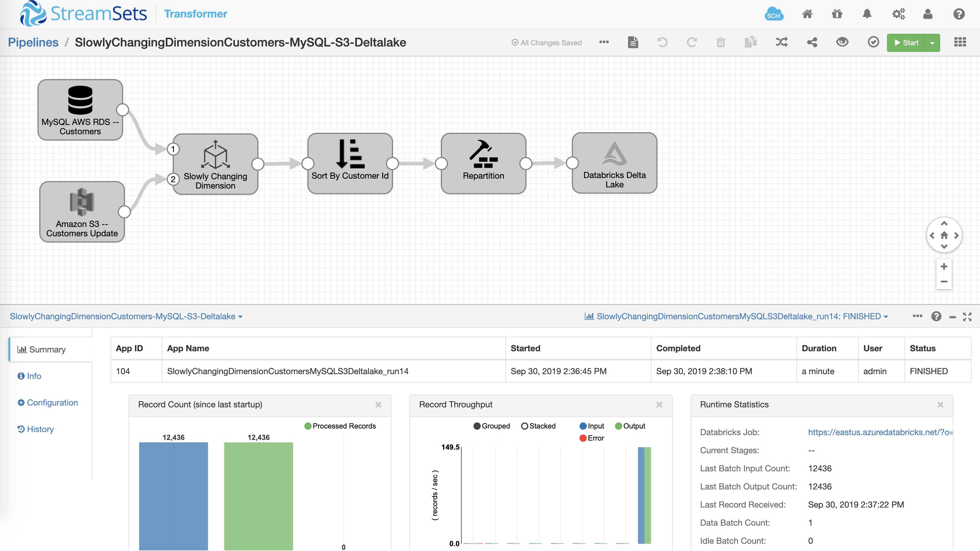
Task: Toggle the Error series legend
Action: (591, 438)
